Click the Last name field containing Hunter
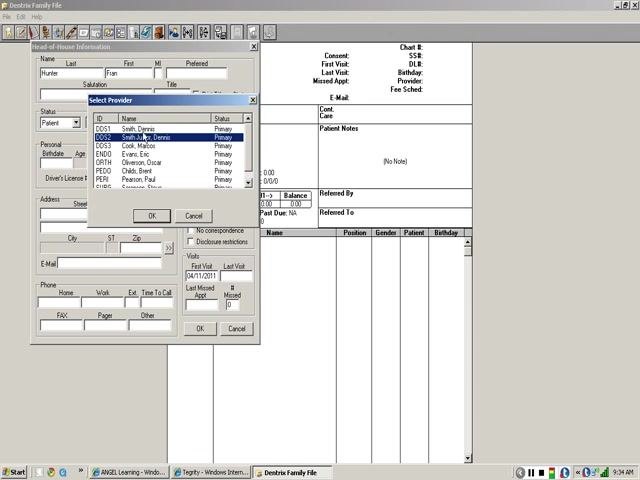The width and height of the screenshot is (640, 480). 72,73
